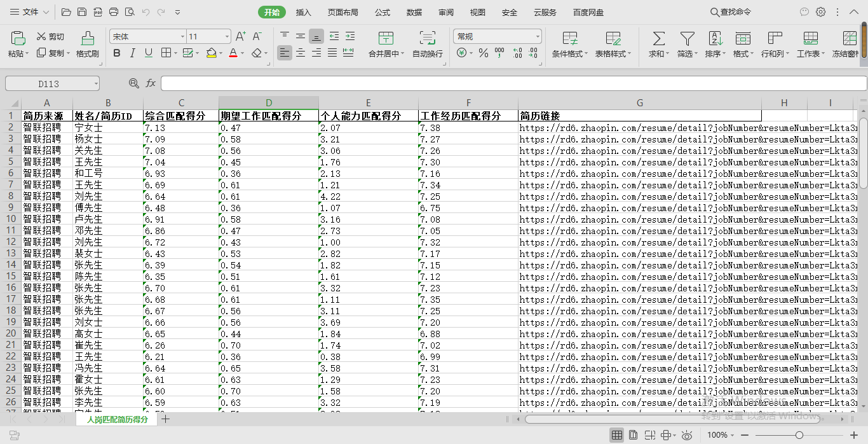Increase font size (A+)
The image size is (868, 444).
pyautogui.click(x=241, y=36)
